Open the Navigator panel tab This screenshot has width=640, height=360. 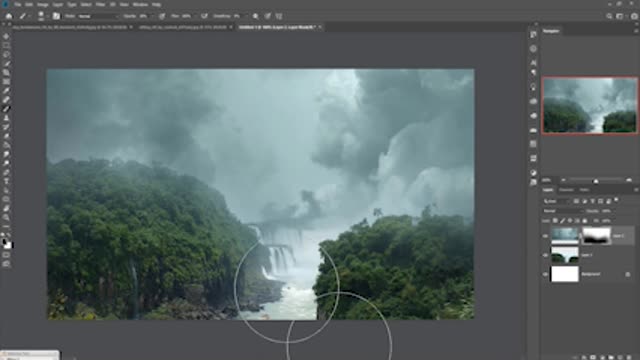tap(551, 31)
